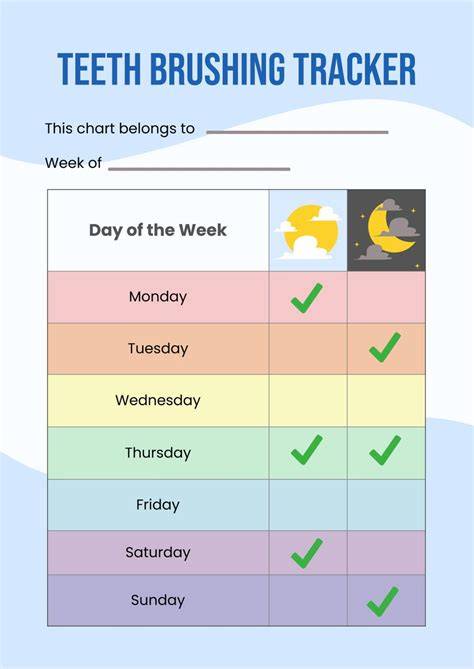The width and height of the screenshot is (474, 669).
Task: Click Thursday night green checkmark
Action: click(x=385, y=450)
